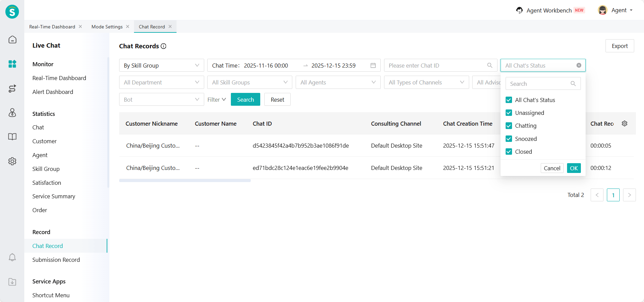644x302 pixels.
Task: Open the download center icon
Action: coord(12,282)
